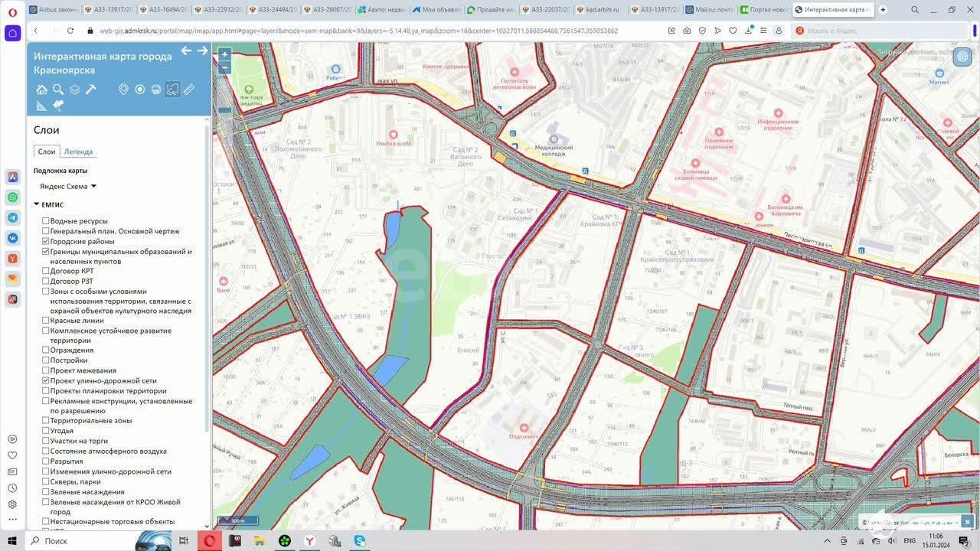This screenshot has width=980, height=551.
Task: Click the home icon in map panel
Action: tap(41, 90)
